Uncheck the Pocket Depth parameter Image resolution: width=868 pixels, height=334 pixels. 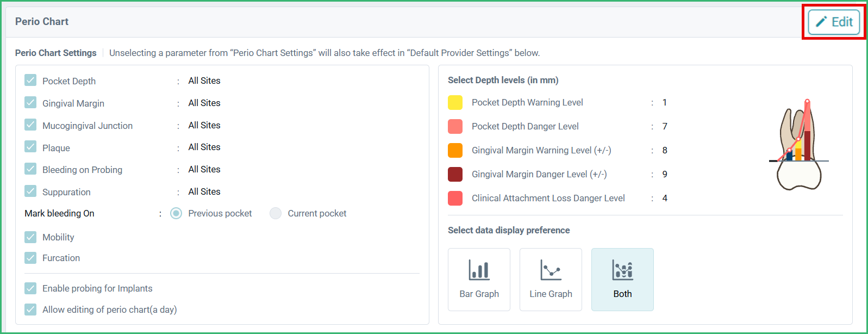point(30,81)
